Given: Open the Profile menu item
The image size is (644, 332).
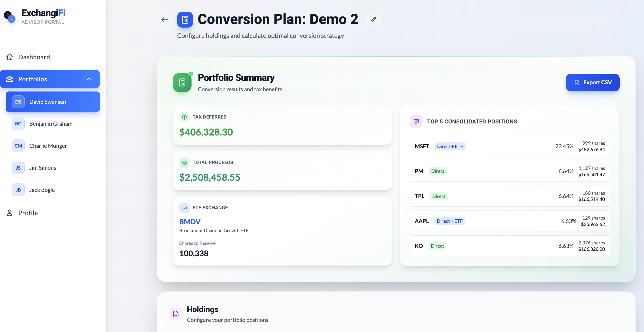Looking at the screenshot, I should 28,213.
